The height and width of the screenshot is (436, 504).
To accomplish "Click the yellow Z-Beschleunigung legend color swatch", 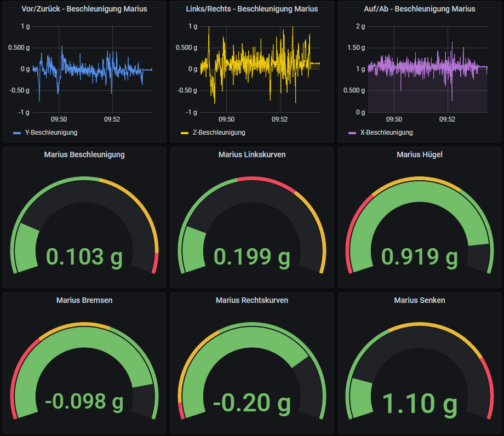I will 185,133.
